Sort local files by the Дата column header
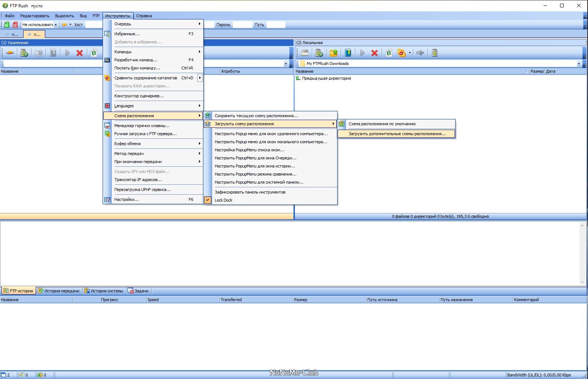The height and width of the screenshot is (379, 588). tap(566, 71)
